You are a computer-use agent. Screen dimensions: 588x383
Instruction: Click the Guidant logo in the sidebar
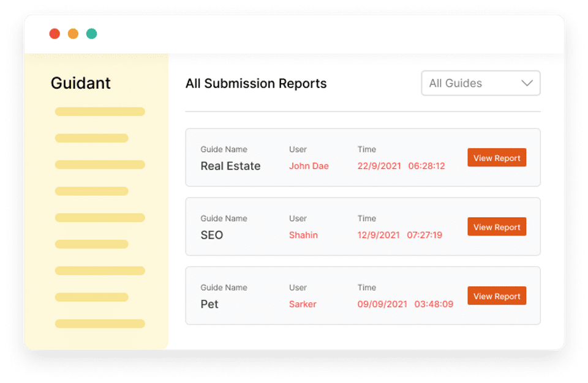[x=80, y=83]
